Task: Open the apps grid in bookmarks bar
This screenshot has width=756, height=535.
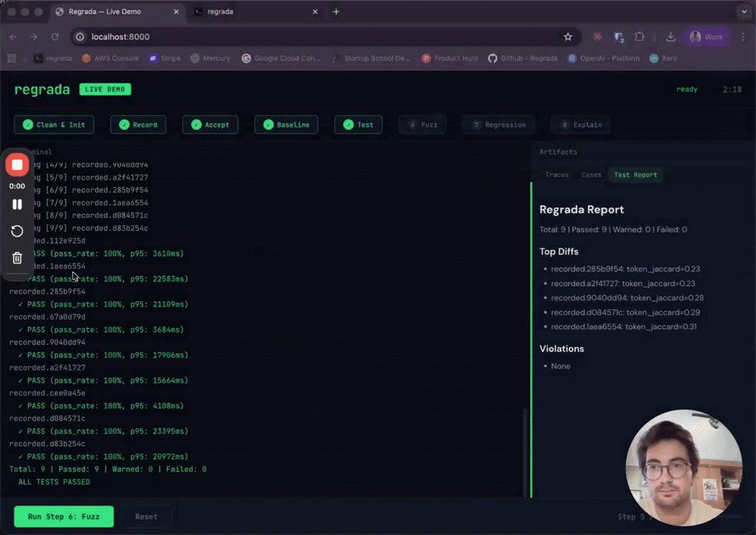Action: (12, 58)
